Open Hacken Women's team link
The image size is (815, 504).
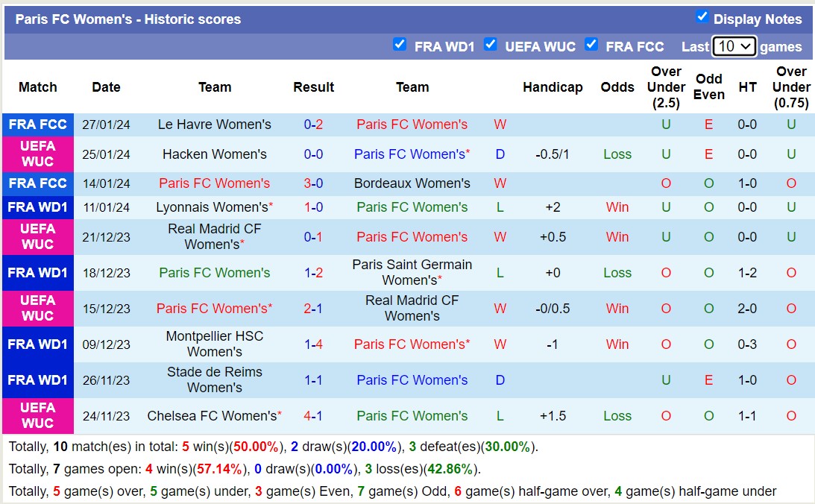click(x=215, y=154)
